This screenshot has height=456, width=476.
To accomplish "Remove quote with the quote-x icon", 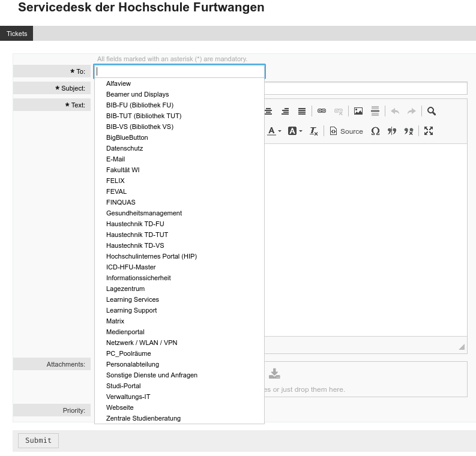I will (x=409, y=131).
